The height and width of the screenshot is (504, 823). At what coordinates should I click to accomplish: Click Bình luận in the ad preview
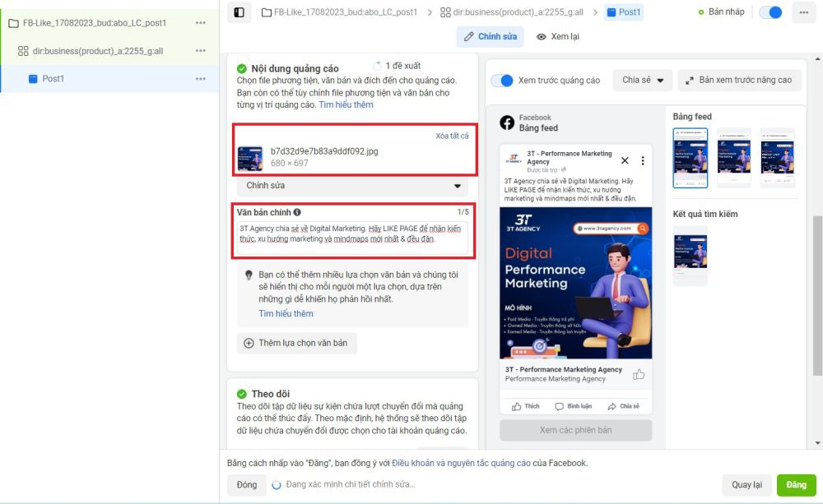point(573,406)
